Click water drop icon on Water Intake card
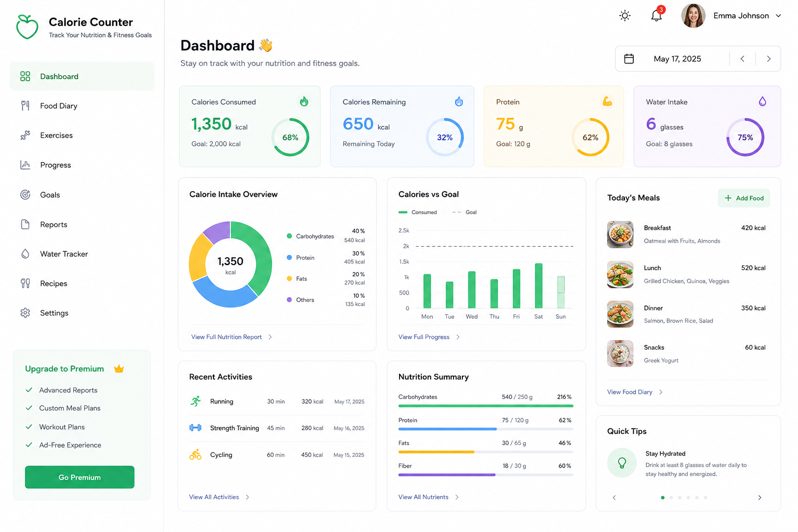This screenshot has height=532, width=798. tap(762, 101)
